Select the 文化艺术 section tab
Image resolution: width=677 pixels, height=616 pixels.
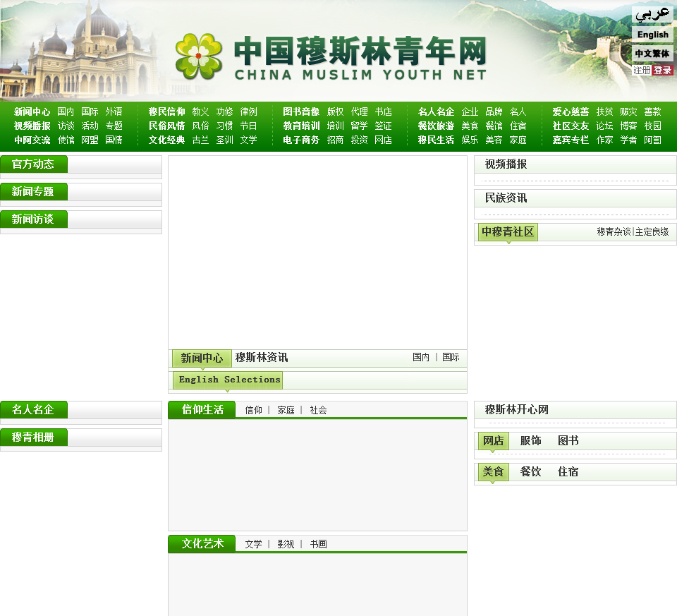coord(202,543)
